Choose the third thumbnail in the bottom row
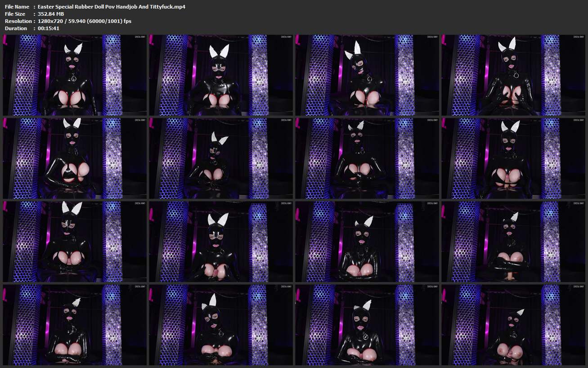This screenshot has width=588, height=368. (x=367, y=324)
